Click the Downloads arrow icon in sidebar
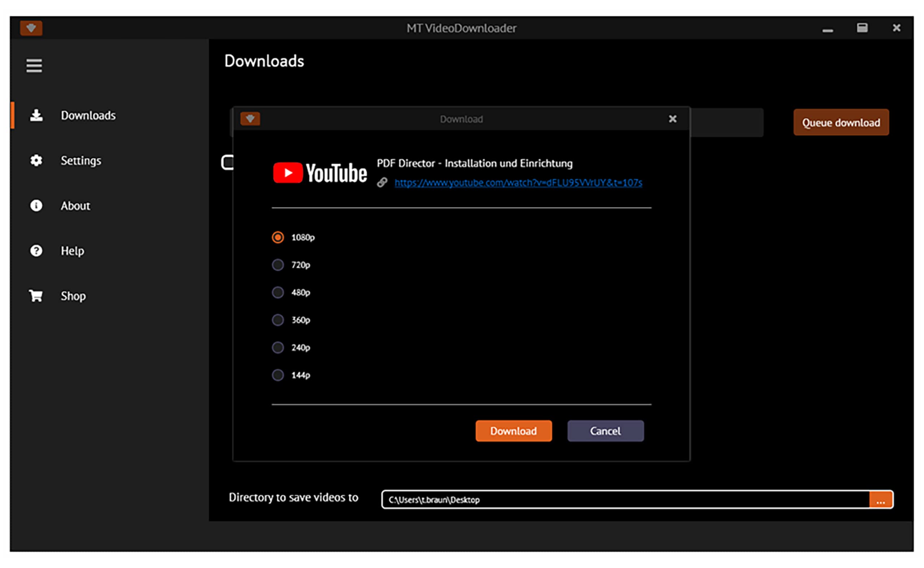 tap(36, 115)
